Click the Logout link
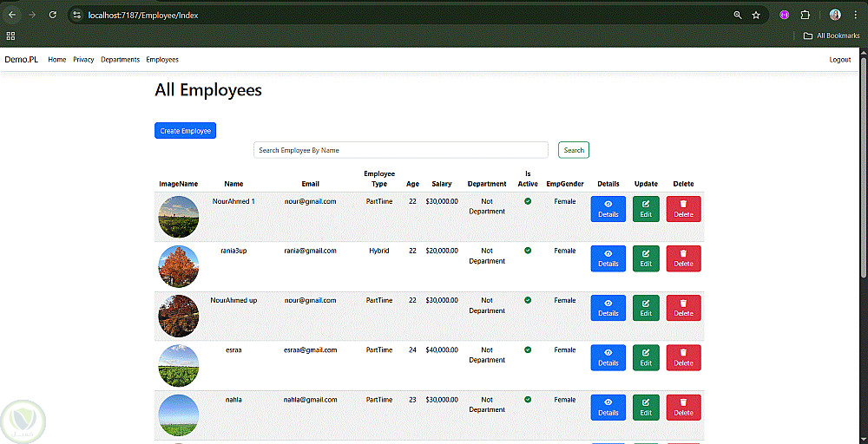868x444 pixels. (x=839, y=60)
